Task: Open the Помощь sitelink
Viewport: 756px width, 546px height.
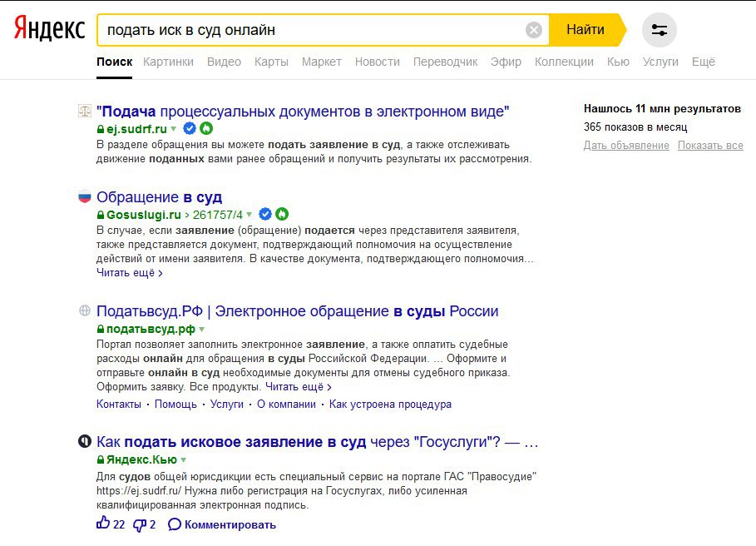Action: (x=175, y=405)
